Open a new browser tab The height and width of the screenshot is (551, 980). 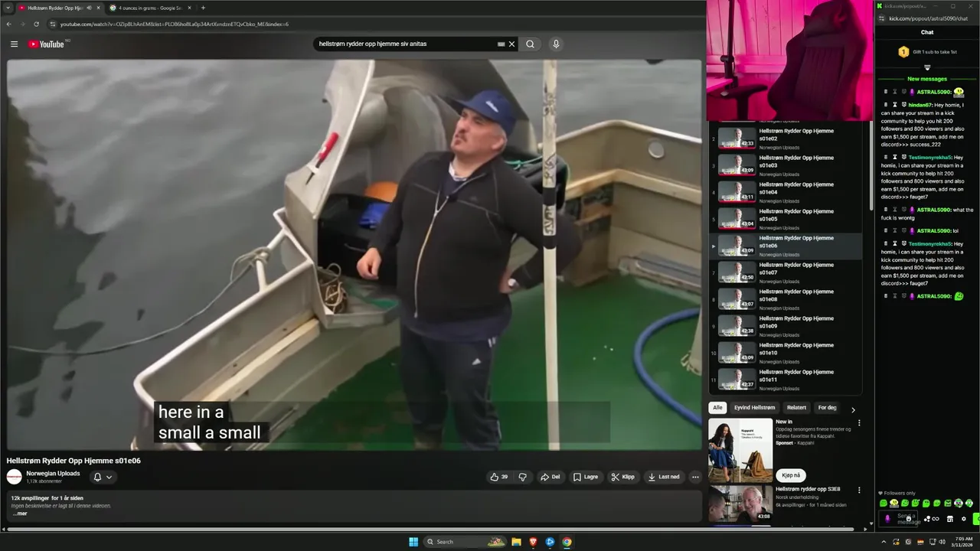click(203, 8)
